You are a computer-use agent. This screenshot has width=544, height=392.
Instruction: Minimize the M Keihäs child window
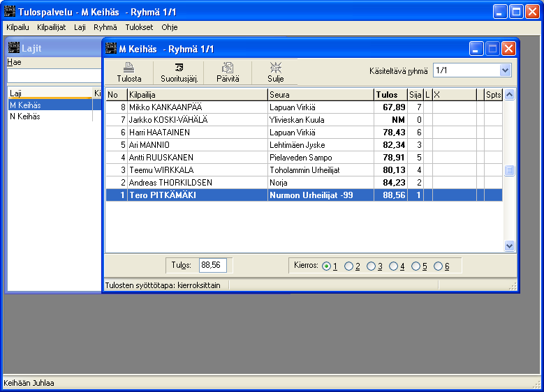pos(476,49)
